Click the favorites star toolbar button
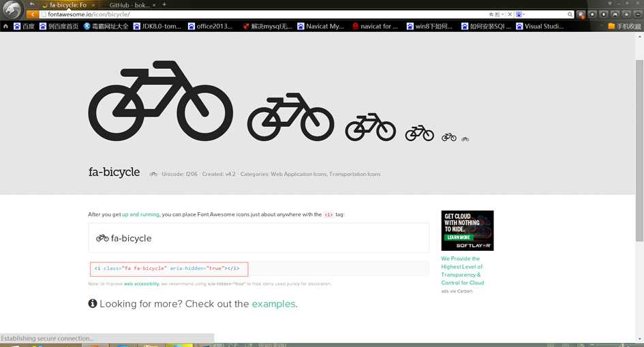The width and height of the screenshot is (644, 347). click(592, 14)
